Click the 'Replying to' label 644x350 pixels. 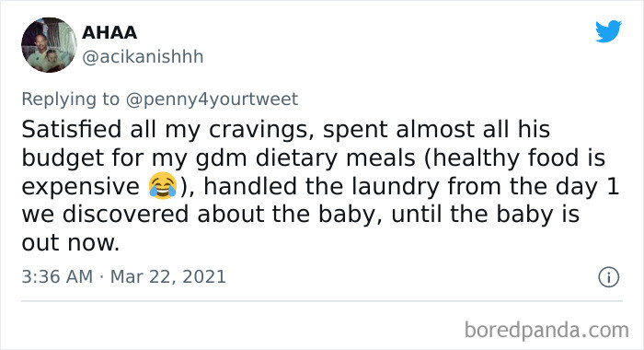(x=70, y=99)
